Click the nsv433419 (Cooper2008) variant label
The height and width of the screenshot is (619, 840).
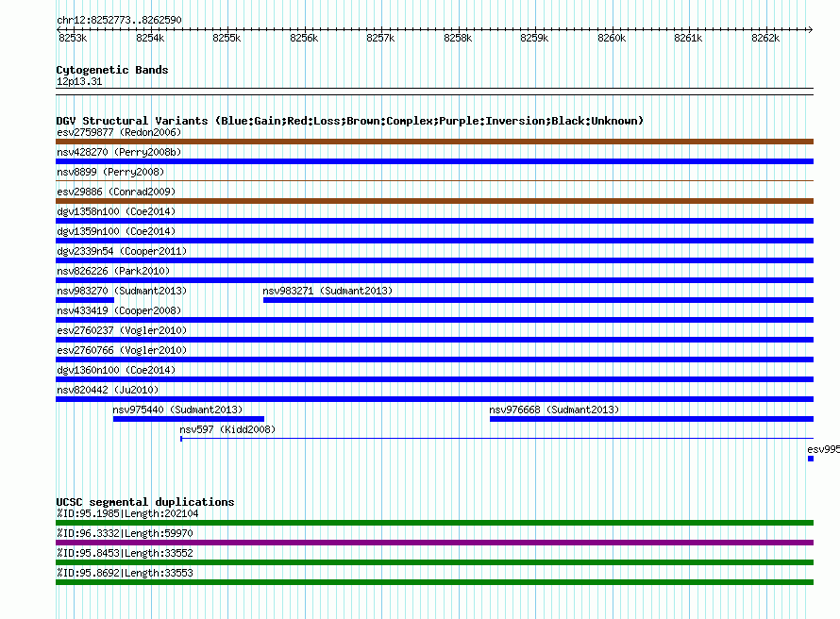pyautogui.click(x=119, y=310)
